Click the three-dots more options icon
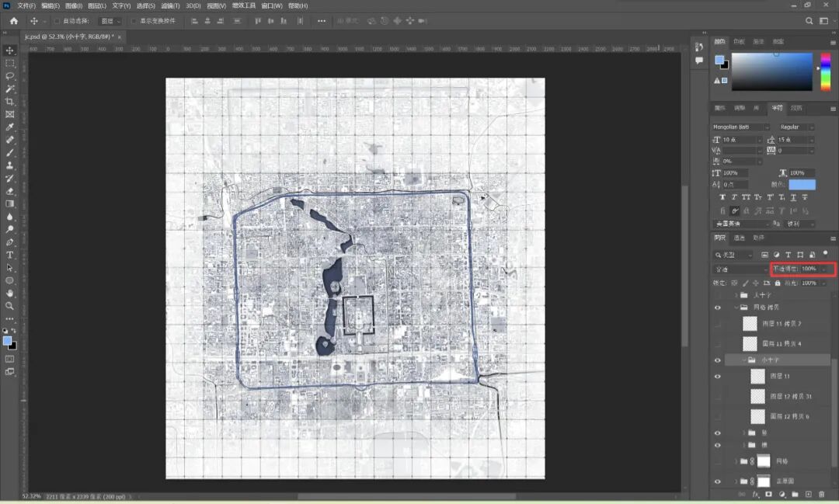 tap(321, 21)
